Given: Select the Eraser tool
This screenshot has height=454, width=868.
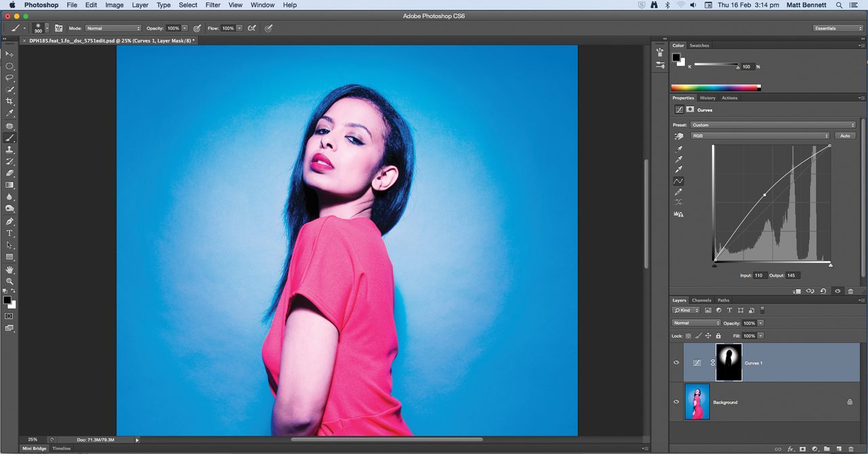Looking at the screenshot, I should point(9,173).
